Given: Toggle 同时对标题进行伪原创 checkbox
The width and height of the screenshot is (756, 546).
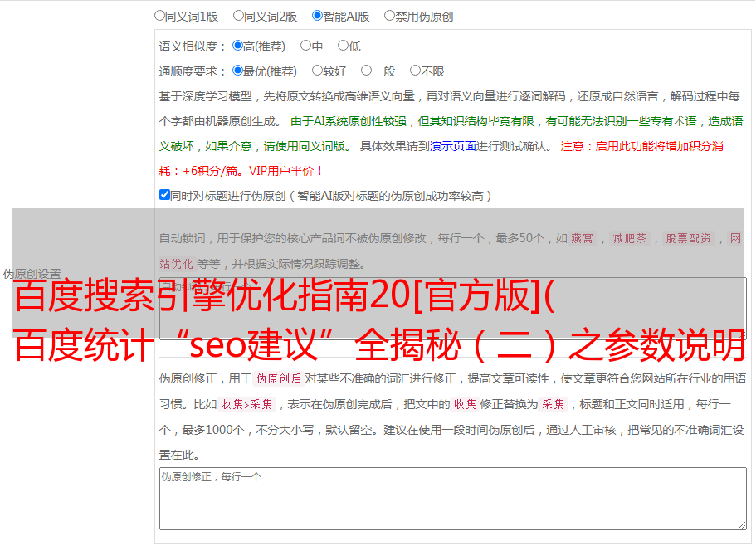Looking at the screenshot, I should coord(164,195).
